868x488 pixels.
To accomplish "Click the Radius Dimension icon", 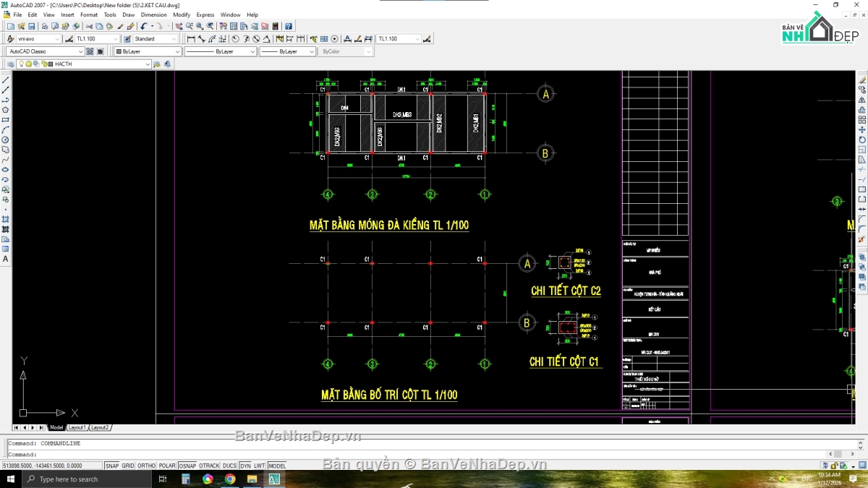I will pos(235,38).
